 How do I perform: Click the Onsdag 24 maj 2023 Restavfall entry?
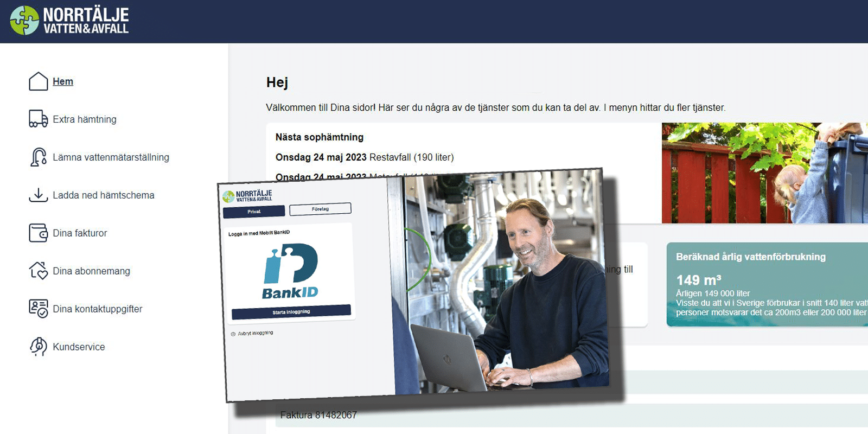tap(365, 157)
